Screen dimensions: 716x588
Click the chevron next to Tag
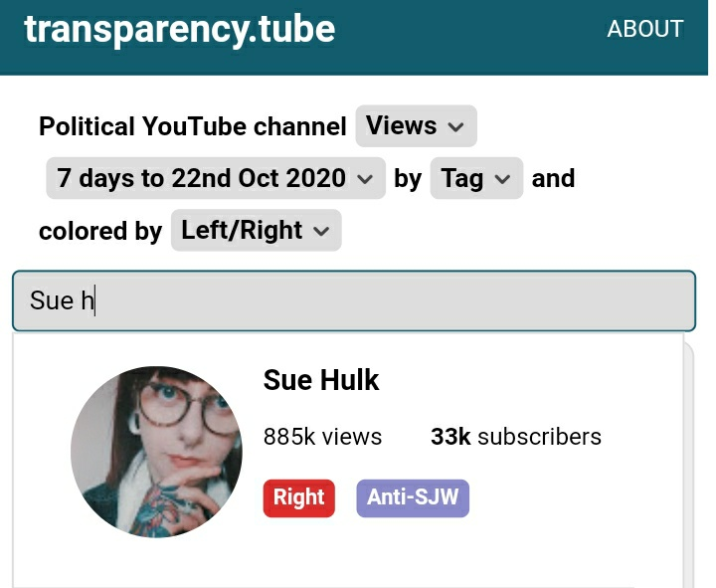pos(502,179)
